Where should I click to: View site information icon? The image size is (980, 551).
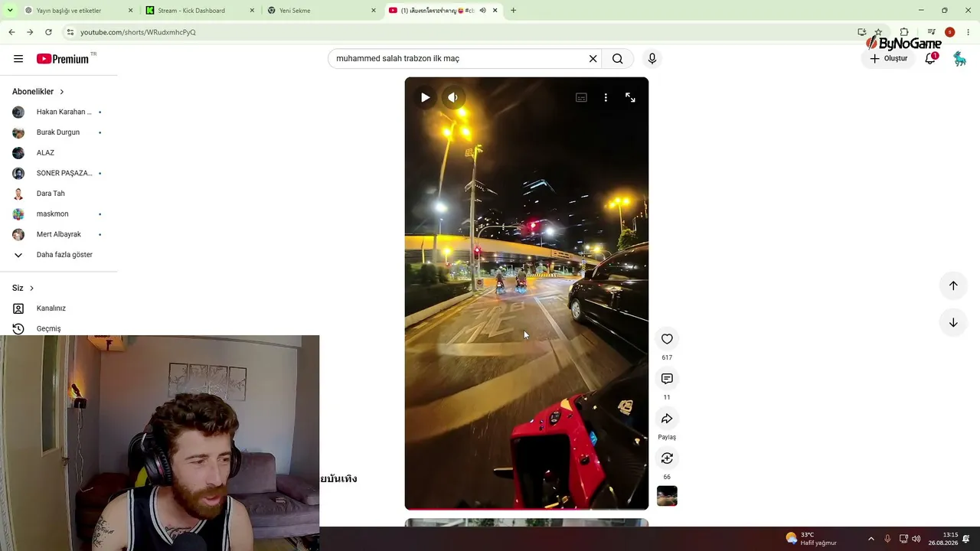[70, 32]
